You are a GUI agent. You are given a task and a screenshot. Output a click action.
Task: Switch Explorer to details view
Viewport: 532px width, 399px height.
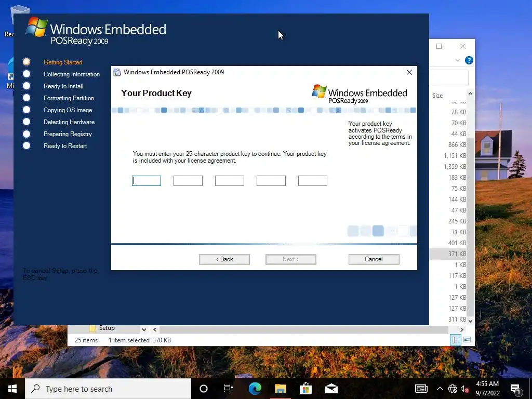(456, 340)
